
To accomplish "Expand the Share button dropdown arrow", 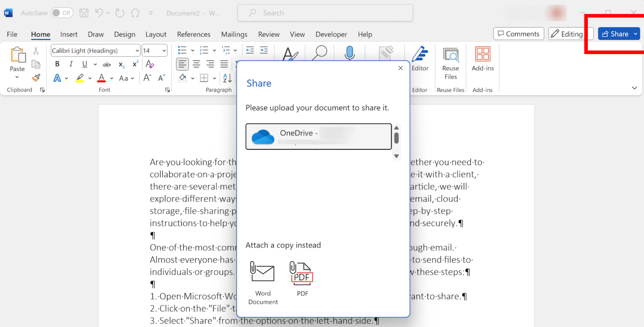I will click(636, 34).
